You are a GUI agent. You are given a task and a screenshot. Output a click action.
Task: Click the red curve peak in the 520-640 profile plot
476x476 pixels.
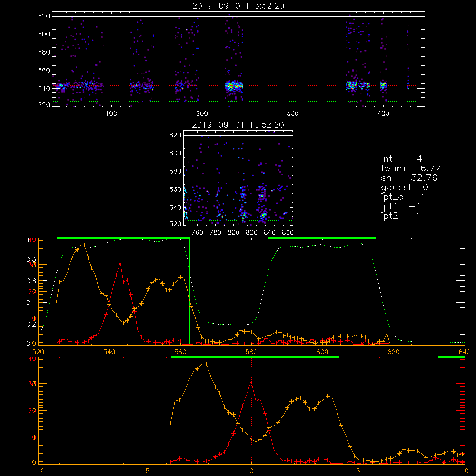120,262
